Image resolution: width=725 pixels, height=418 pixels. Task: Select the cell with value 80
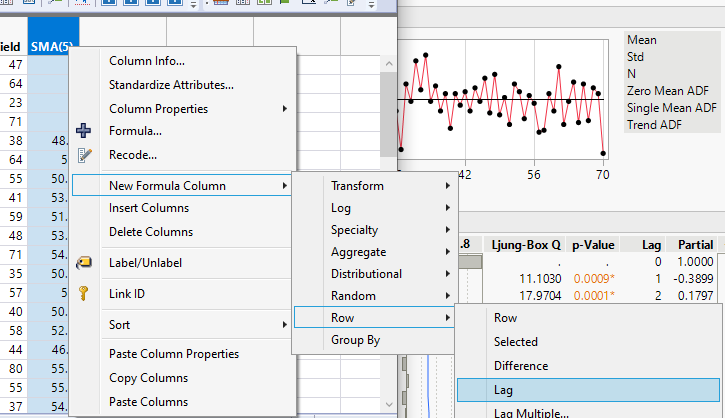[x=13, y=369]
